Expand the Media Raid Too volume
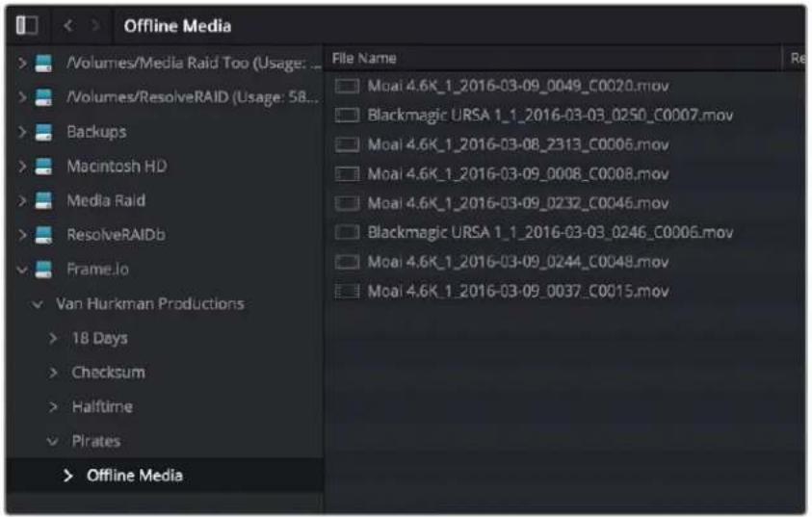The image size is (812, 517). pos(22,64)
